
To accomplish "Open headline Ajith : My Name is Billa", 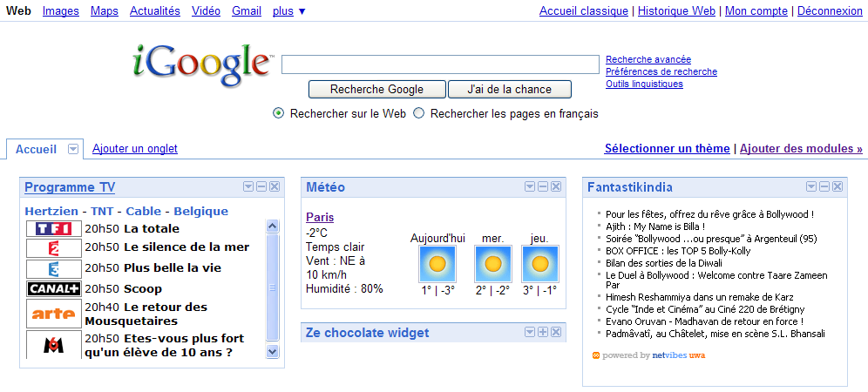I will click(655, 226).
